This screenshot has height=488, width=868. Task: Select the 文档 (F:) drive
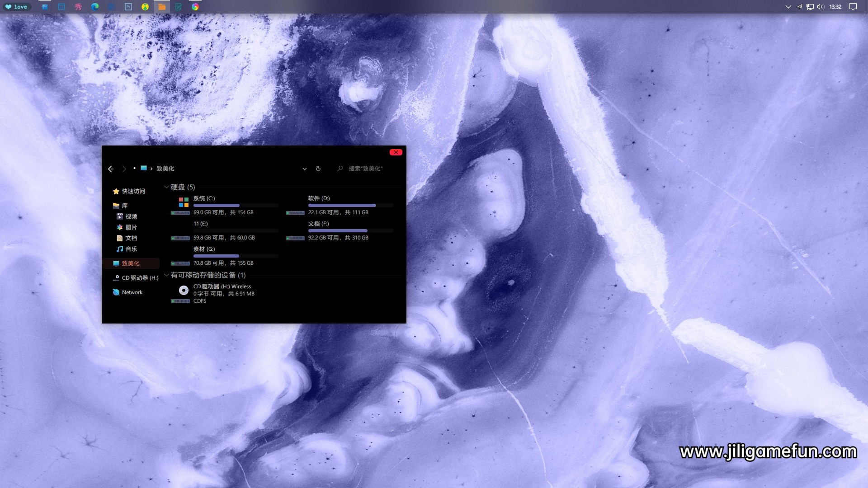pos(340,230)
